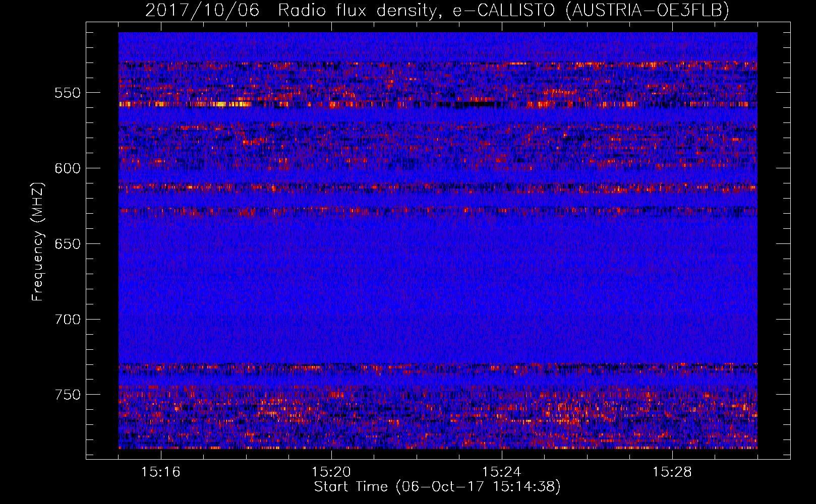Screen dimensions: 816x504
Task: Select the date '2017/10/06' in the title
Action: pyautogui.click(x=202, y=11)
